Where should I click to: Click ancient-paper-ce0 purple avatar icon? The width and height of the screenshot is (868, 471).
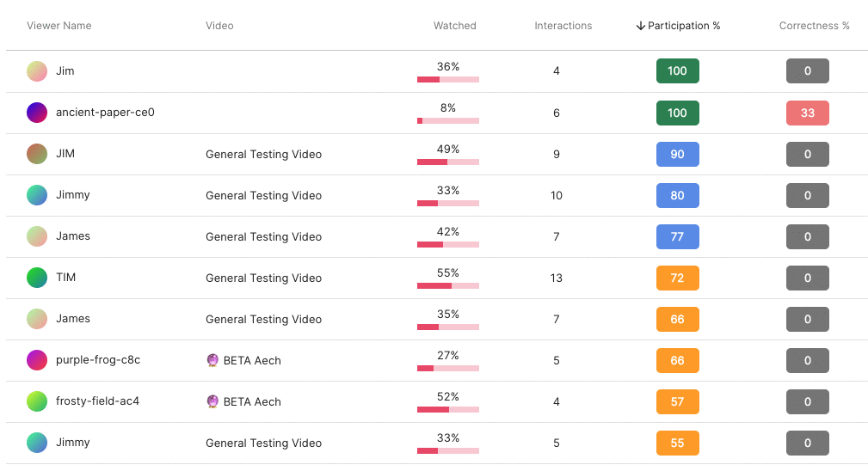pos(36,113)
